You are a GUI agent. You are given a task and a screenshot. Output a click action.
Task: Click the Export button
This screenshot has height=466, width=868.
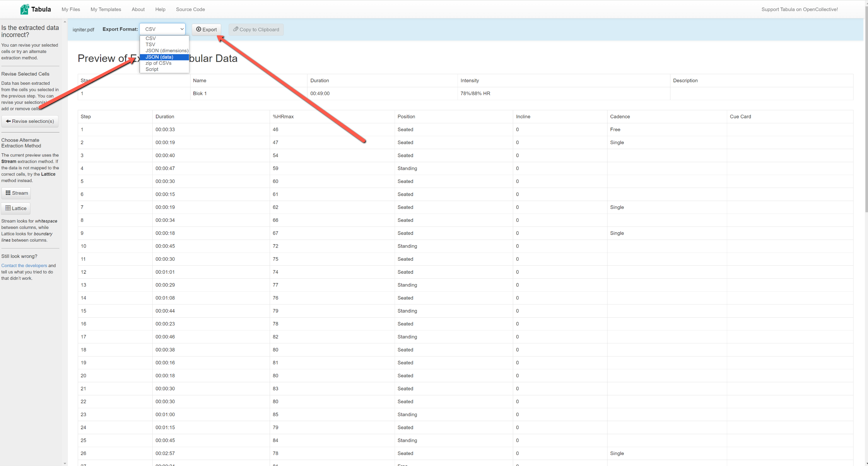206,29
